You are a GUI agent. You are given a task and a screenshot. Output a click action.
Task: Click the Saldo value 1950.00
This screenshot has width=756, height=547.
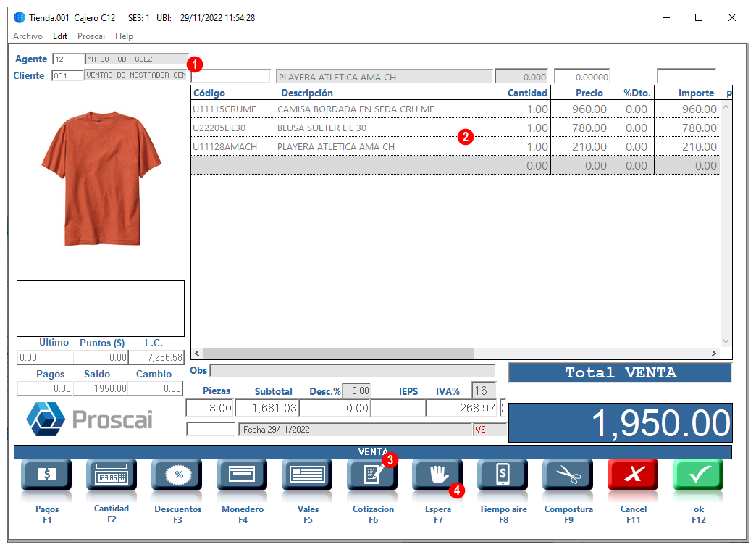[x=100, y=388]
